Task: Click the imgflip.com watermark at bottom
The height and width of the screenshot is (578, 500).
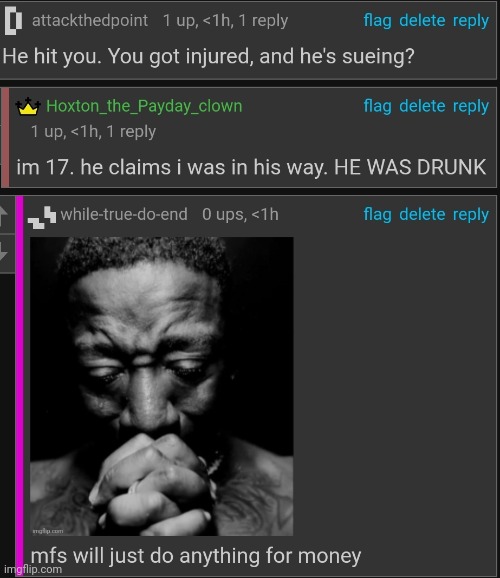Action: 33,570
